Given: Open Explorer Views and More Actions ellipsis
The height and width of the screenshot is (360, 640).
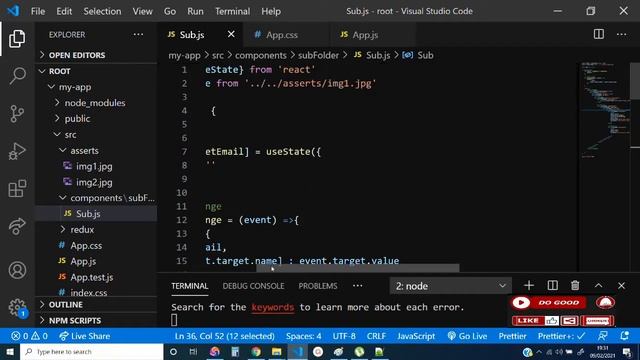Looking at the screenshot, I should click(x=138, y=34).
